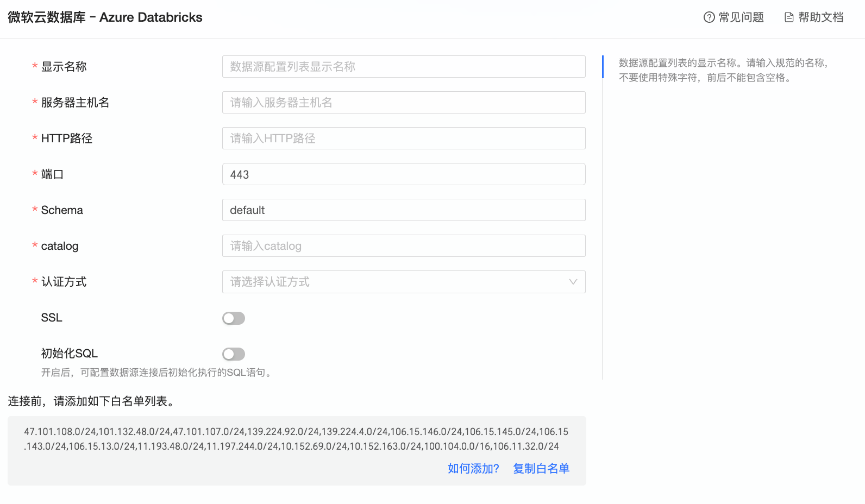Open the 帮助文档 help docs link
This screenshot has width=865, height=504.
(814, 17)
